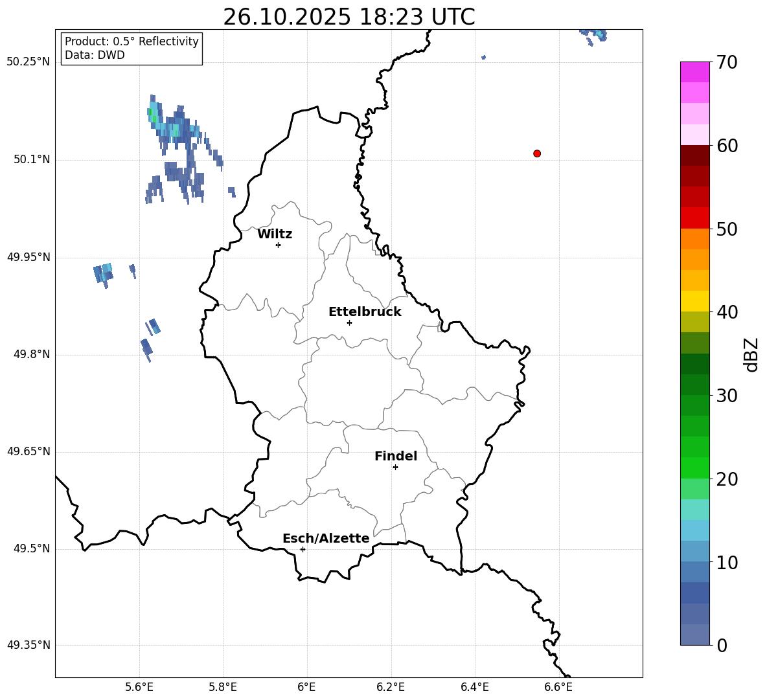
Task: Click the 49.5°N latitude label
Action: [x=32, y=548]
